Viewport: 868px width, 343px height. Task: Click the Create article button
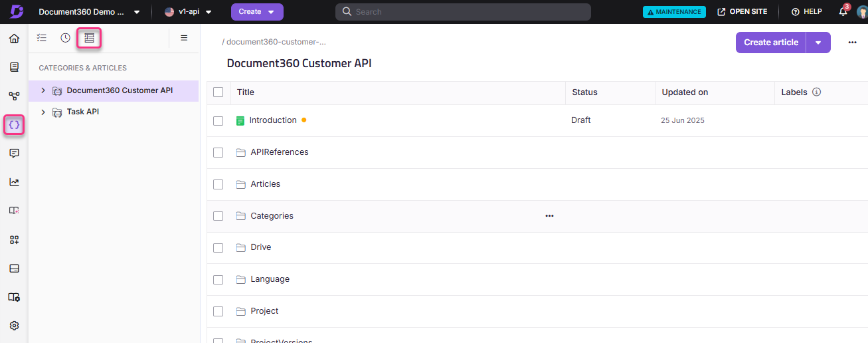pos(771,43)
